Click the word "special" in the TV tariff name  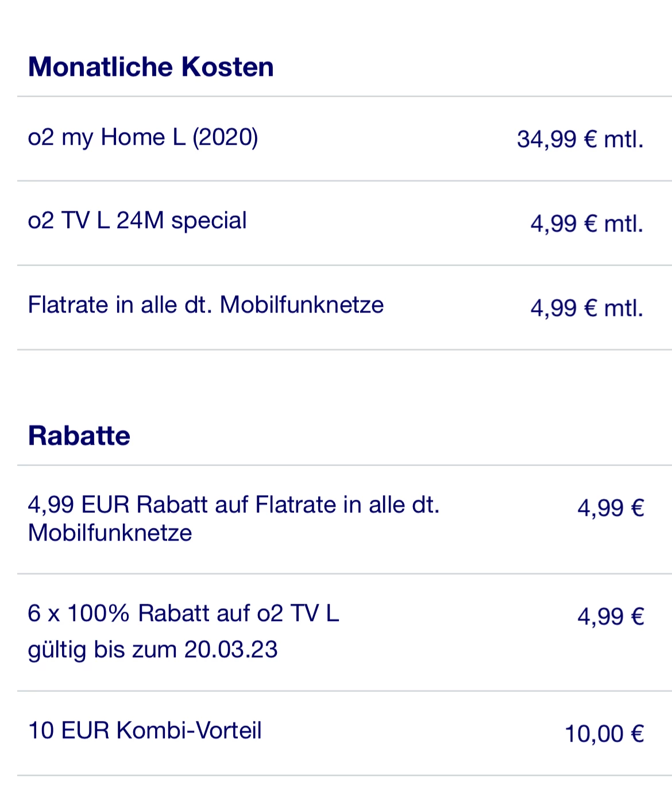click(208, 221)
